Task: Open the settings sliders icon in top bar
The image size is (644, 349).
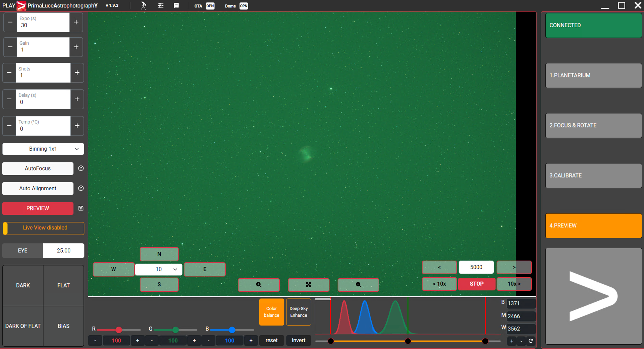Action: (x=161, y=6)
